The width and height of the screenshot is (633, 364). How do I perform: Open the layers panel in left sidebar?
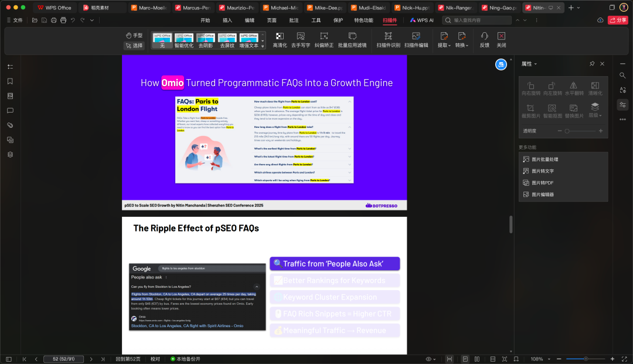[10, 155]
